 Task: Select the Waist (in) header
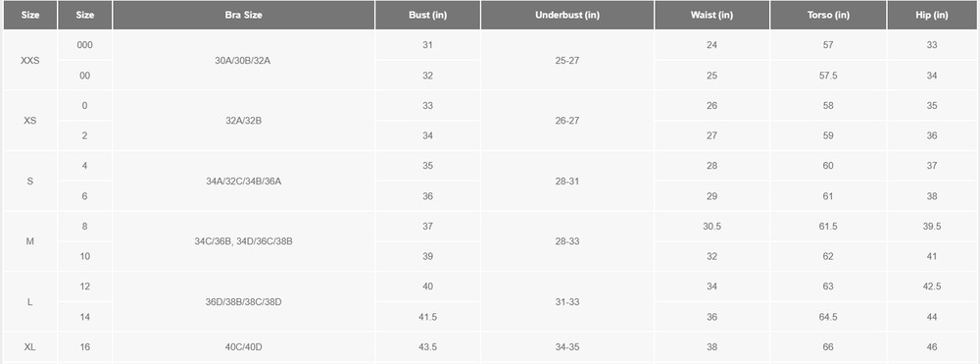[711, 15]
